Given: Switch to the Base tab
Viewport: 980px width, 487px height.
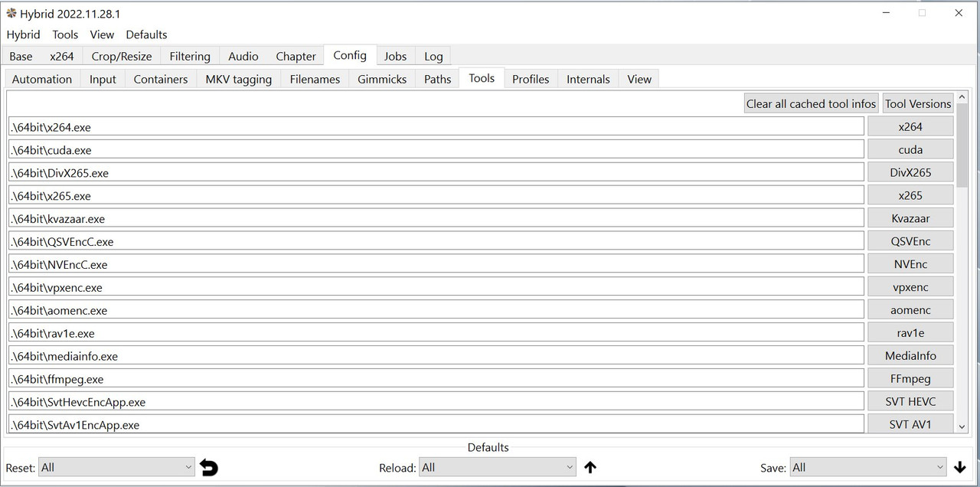Looking at the screenshot, I should tap(21, 56).
